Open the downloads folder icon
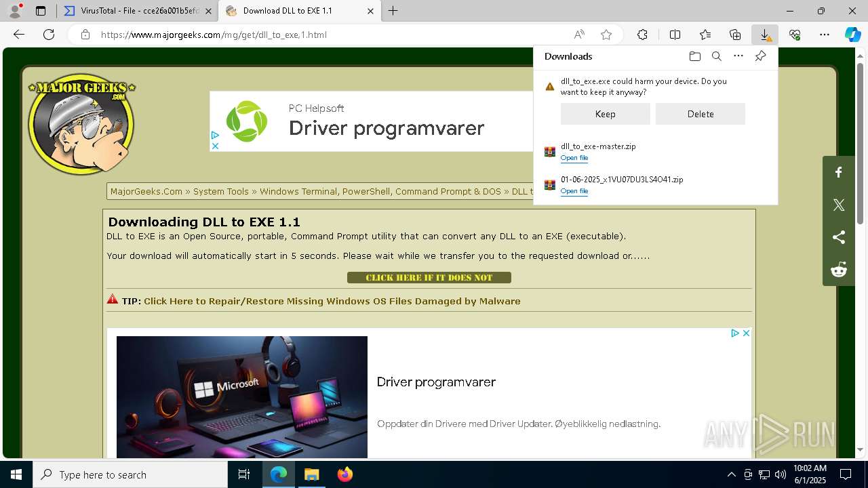Screen dimensions: 868x488 coord(694,56)
